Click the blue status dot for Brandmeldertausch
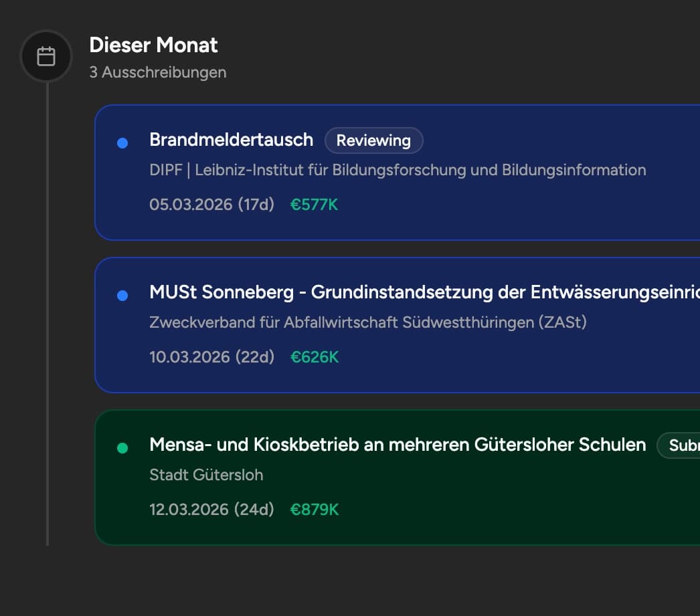Screen dimensions: 700x616 [x=122, y=142]
